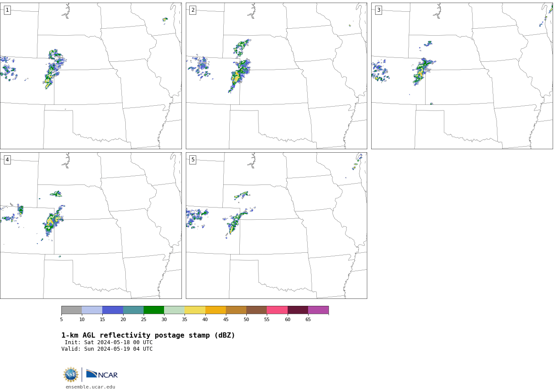Click the panel label number 1

coord(7,10)
